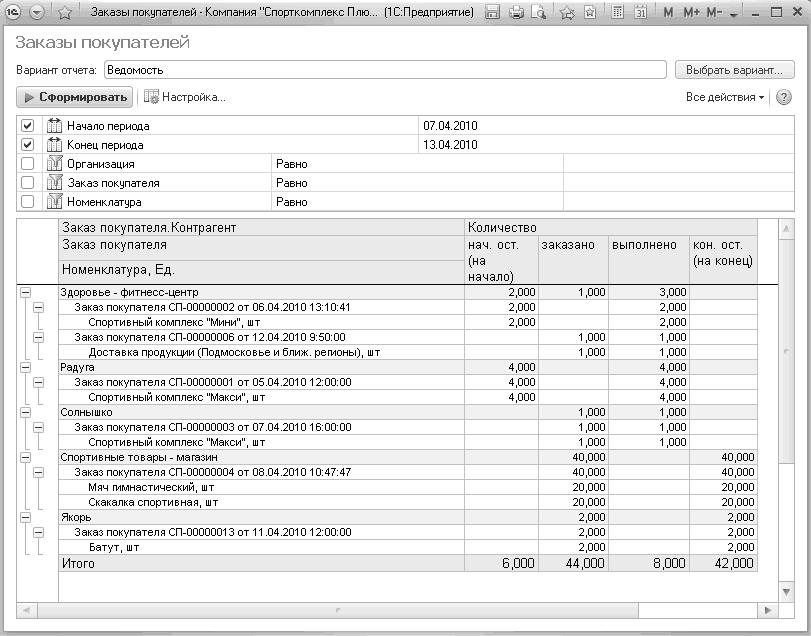Click the выполнено column header
811x636 pixels.
pyautogui.click(x=649, y=260)
